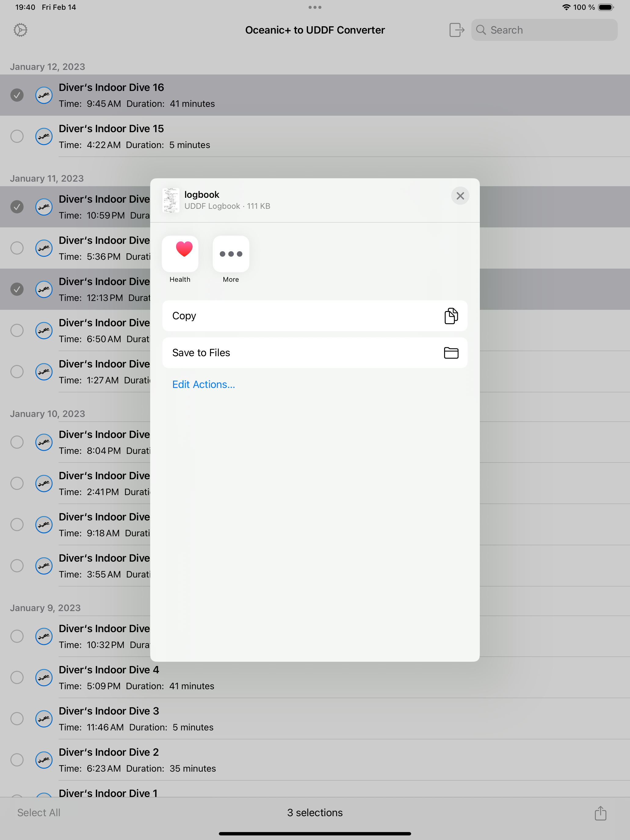Tap the battery status icon
The width and height of the screenshot is (630, 840).
606,7
